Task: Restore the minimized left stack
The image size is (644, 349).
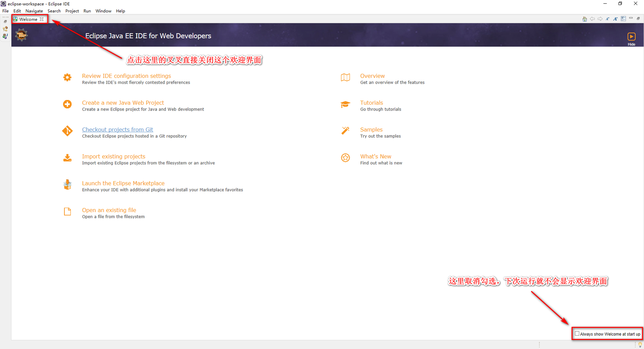Action: point(5,22)
